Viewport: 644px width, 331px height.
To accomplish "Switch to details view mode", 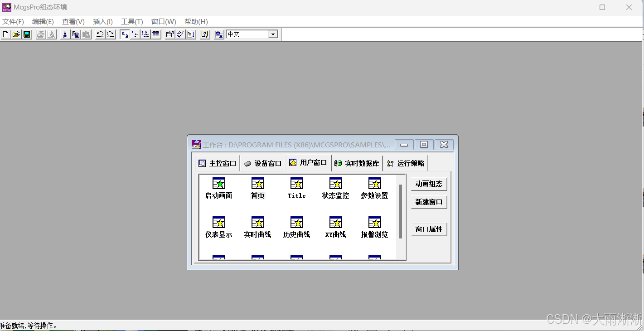I will point(156,34).
